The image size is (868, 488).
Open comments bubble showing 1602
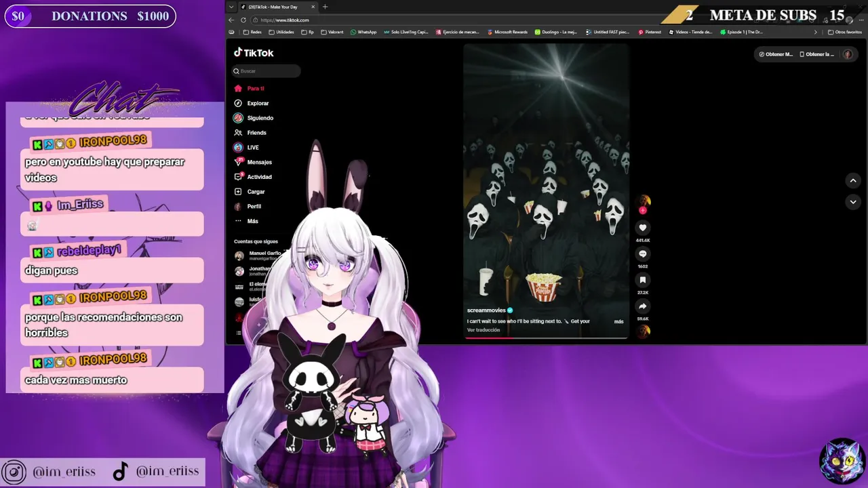643,253
